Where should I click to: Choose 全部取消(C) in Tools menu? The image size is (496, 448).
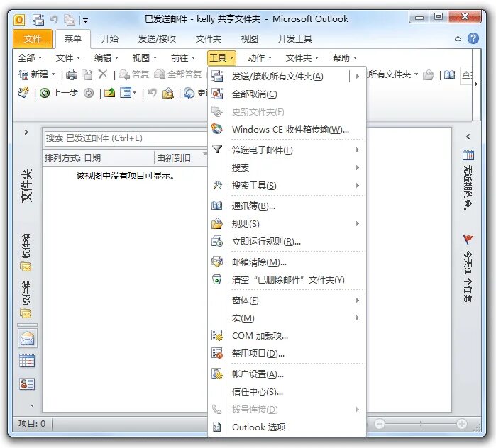point(287,94)
